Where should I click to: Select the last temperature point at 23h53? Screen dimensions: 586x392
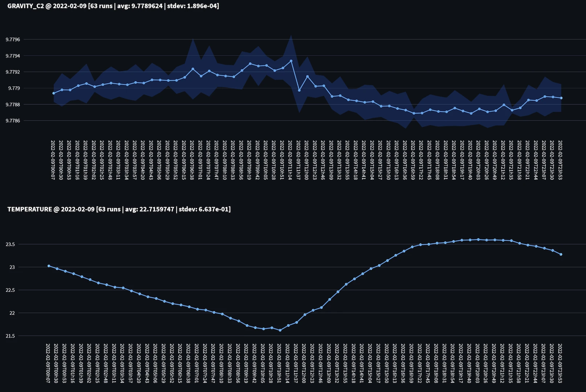pos(561,254)
